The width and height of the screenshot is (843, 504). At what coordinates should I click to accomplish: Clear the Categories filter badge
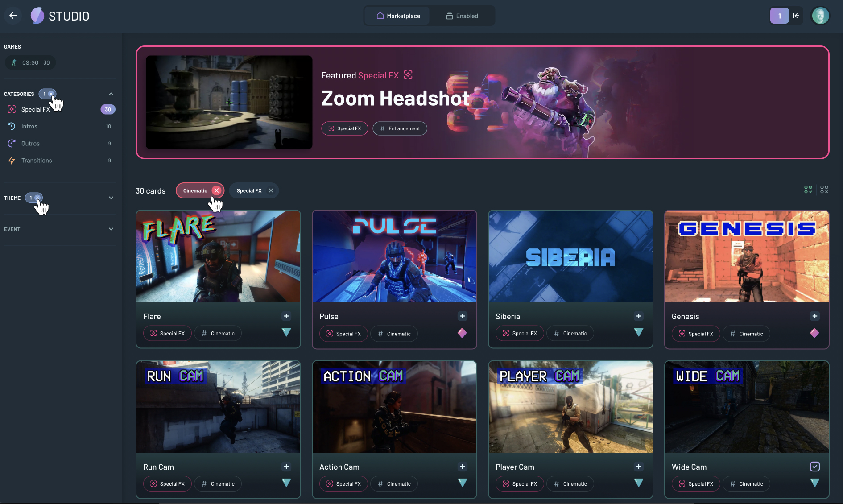(x=51, y=94)
